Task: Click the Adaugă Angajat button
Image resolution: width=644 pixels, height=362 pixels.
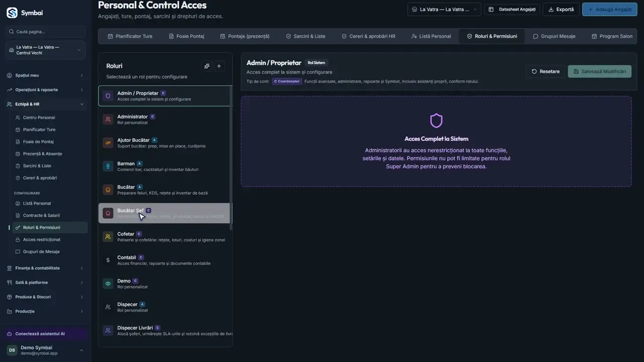Action: point(610,10)
